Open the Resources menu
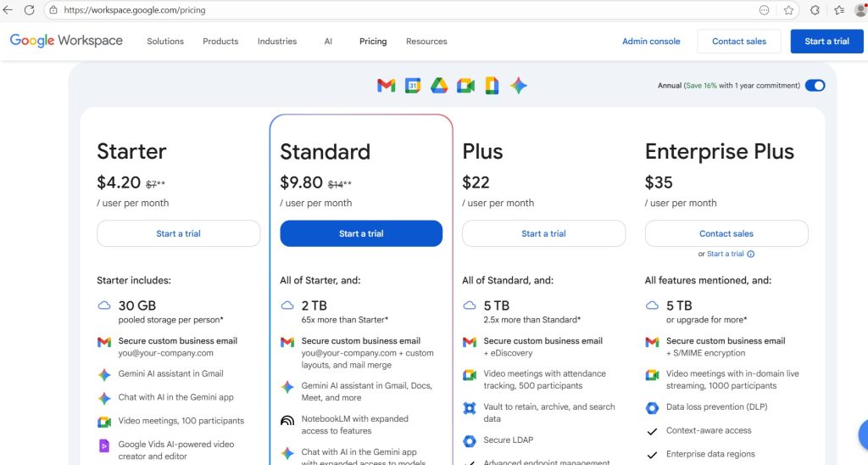This screenshot has width=868, height=465. coord(426,41)
